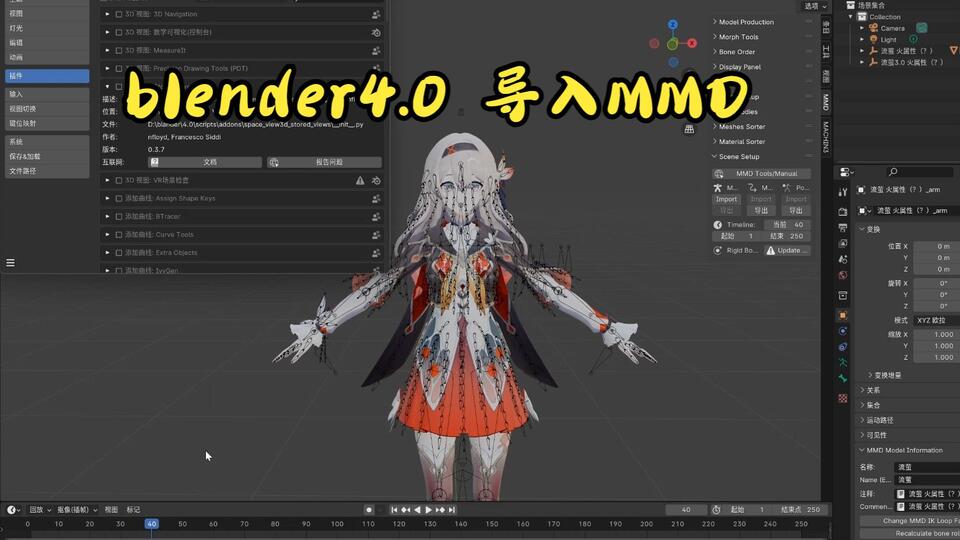Open the Physics properties tab icon

[x=842, y=331]
